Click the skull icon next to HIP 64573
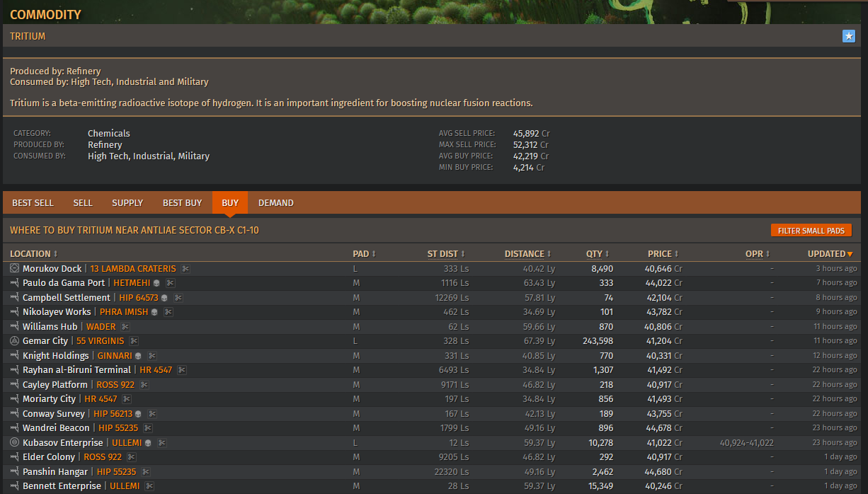Screen dimensions: 868x494 click(165, 298)
